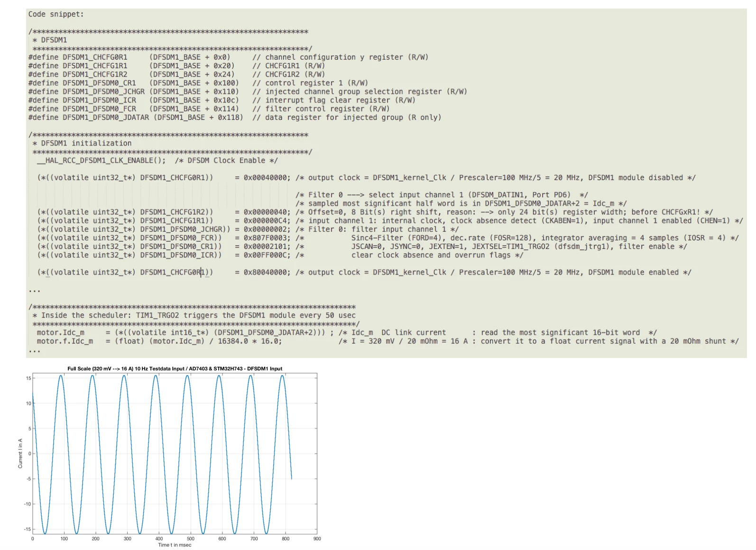Click the '#define DFSDM1_DFSDM0_JCHGR' macro name
Screen dimensions: 756x550
[x=86, y=92]
